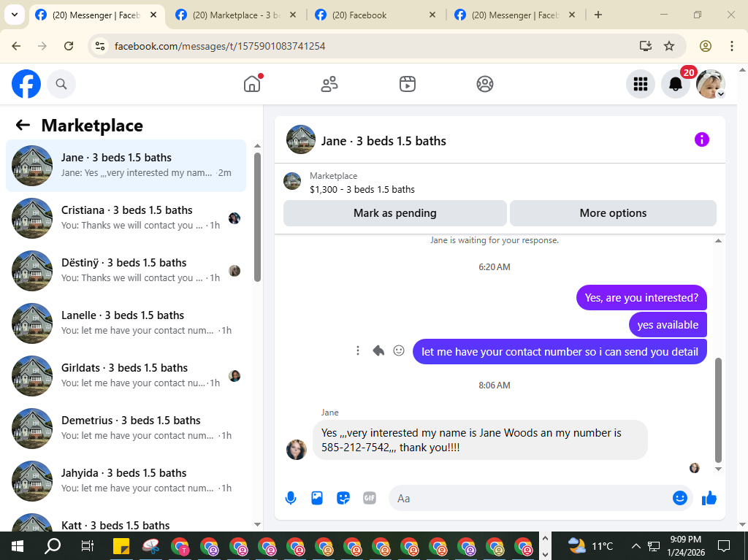Click Jane's avatar beside her message
Screen dimensions: 748x560
297,449
